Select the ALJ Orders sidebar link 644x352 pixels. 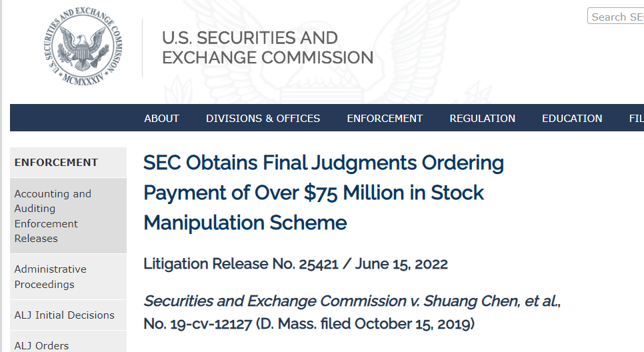tap(41, 345)
